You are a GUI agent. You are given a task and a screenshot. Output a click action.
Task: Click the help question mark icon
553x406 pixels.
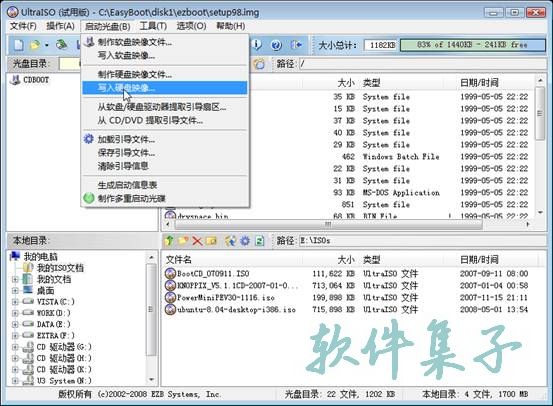276,45
